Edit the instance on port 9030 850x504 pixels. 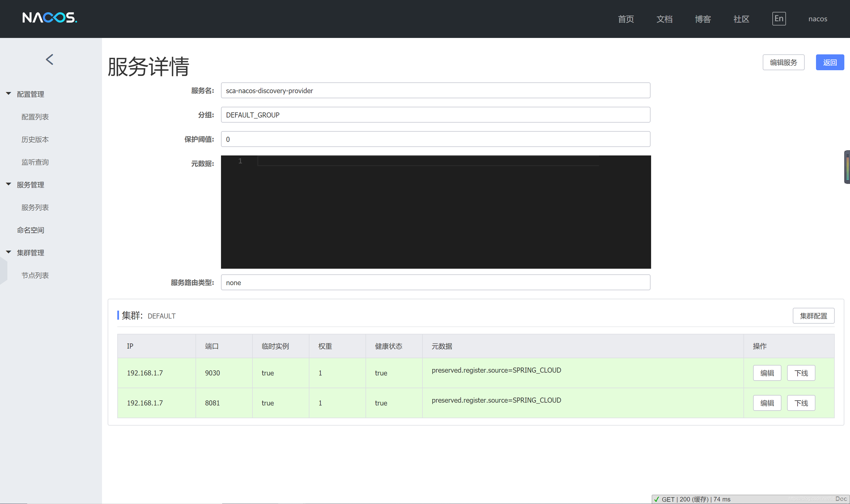click(767, 373)
